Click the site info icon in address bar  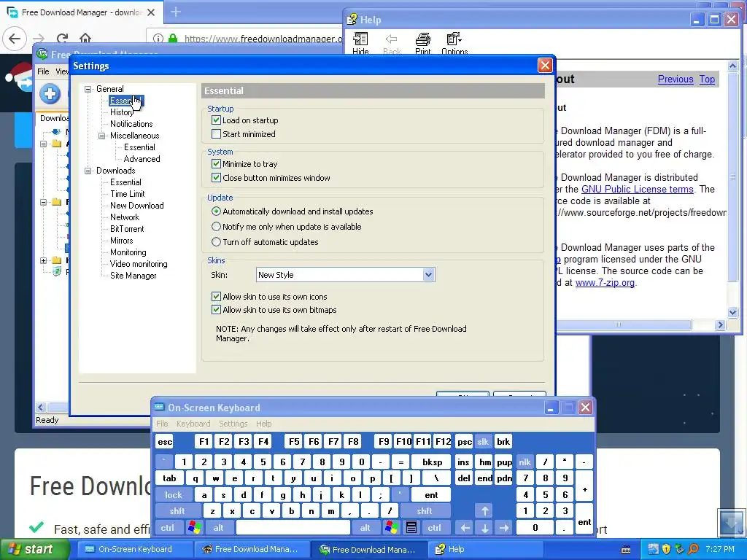point(158,39)
